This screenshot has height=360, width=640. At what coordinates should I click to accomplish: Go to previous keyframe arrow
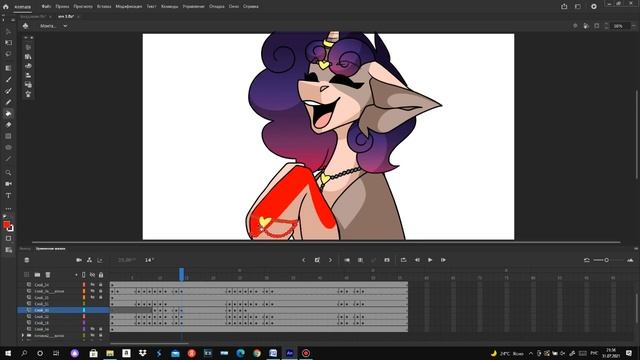coord(303,260)
